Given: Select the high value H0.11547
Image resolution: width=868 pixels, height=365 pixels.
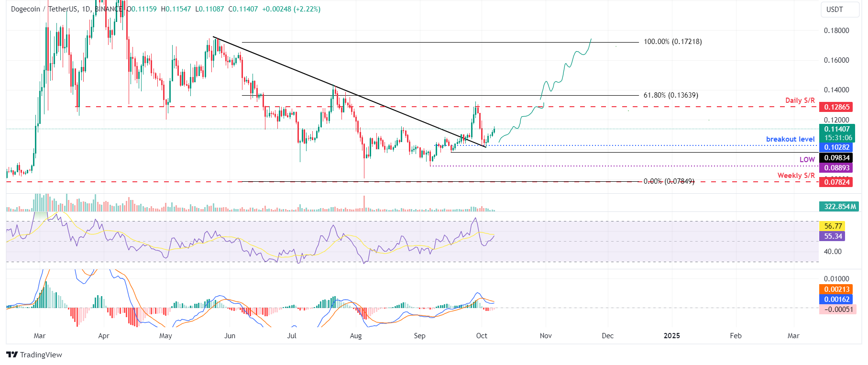Looking at the screenshot, I should click(x=176, y=9).
